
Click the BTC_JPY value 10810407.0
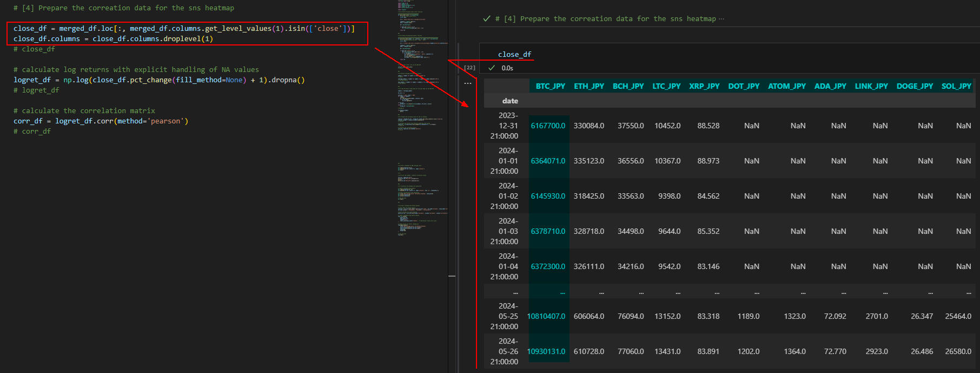[x=546, y=316]
